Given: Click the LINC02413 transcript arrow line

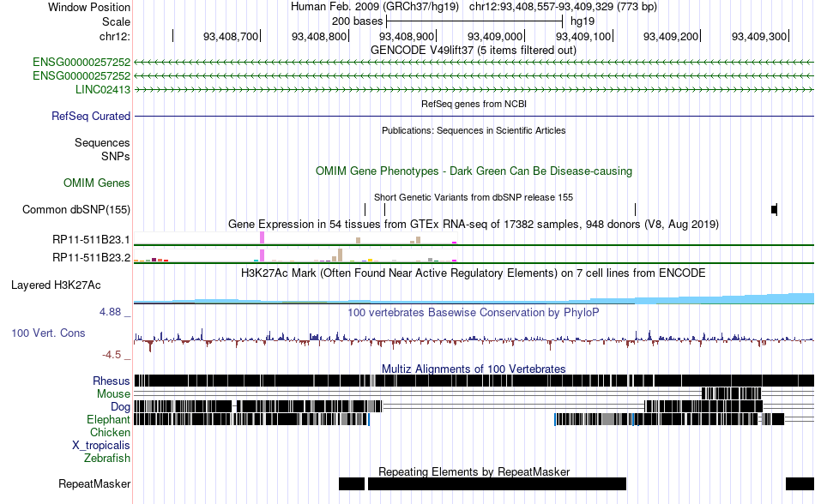Looking at the screenshot, I should (x=474, y=89).
